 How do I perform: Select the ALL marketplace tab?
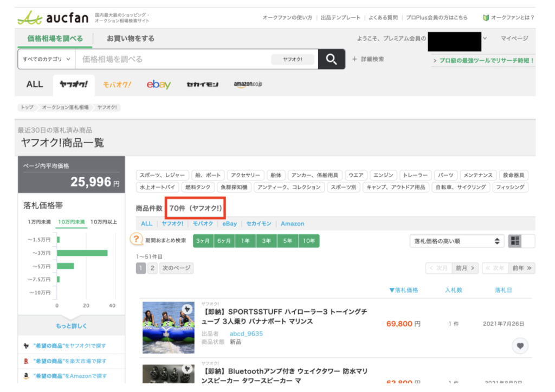click(35, 85)
